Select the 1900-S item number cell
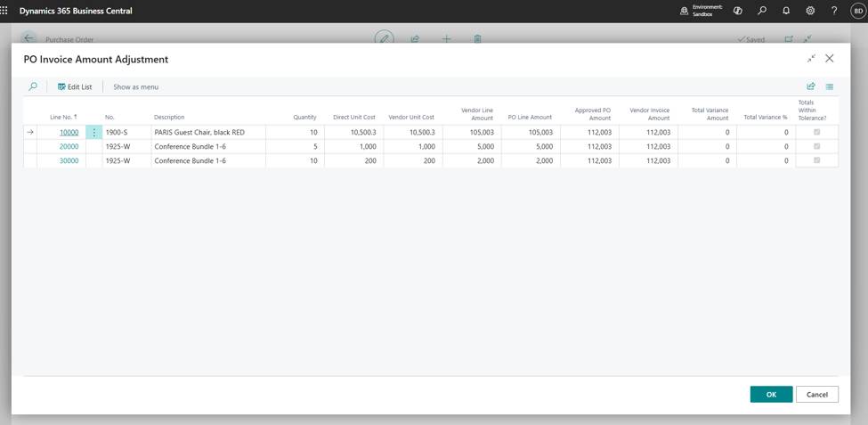The height and width of the screenshot is (425, 868). pyautogui.click(x=126, y=133)
